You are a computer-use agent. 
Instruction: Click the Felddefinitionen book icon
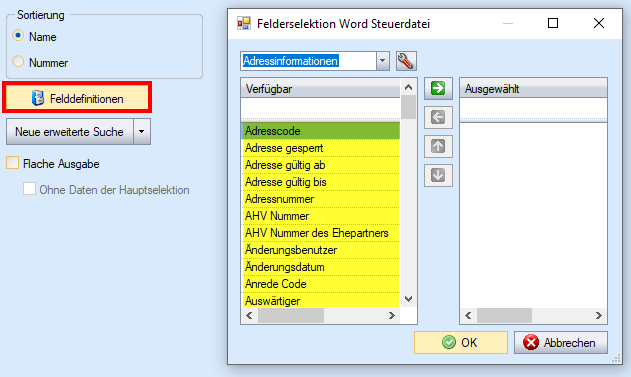point(38,98)
